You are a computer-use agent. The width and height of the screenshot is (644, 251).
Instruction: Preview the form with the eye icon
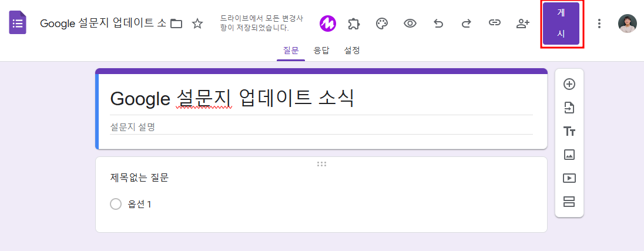[410, 24]
